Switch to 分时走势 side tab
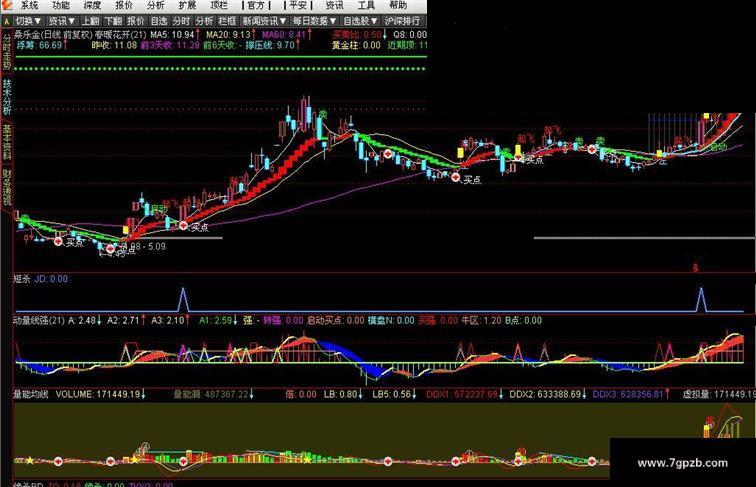The width and height of the screenshot is (756, 487). click(x=7, y=52)
